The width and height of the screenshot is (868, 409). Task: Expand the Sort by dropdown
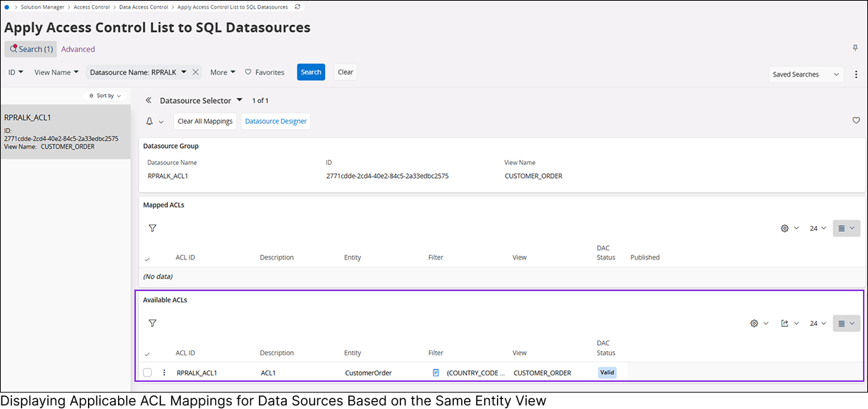point(104,95)
